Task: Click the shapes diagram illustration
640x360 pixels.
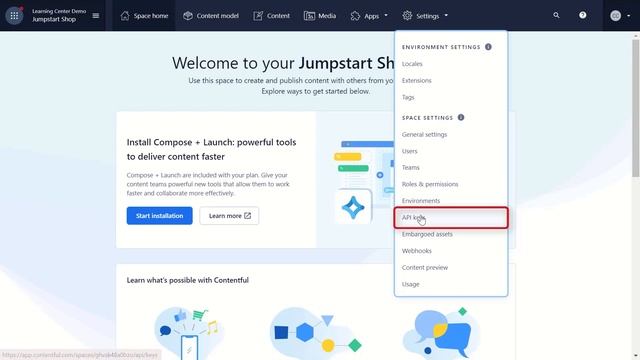Action: pos(316,333)
